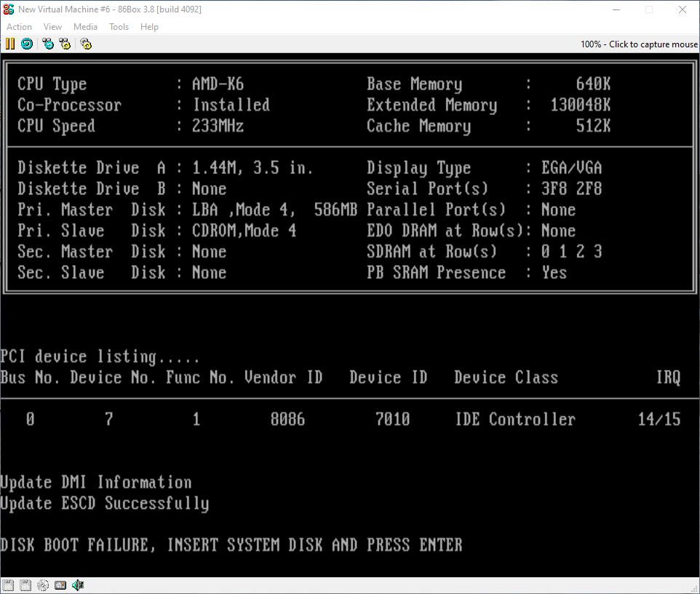Open the Tools menu
The width and height of the screenshot is (700, 594).
click(x=119, y=27)
